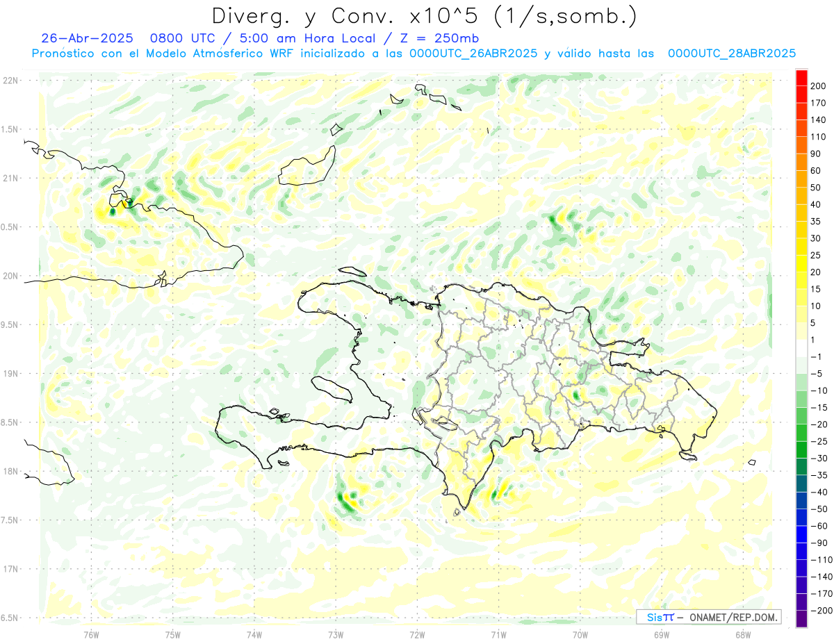Image resolution: width=834 pixels, height=644 pixels.
Task: Click the '-200' value at bottom of colorbar
Action: tap(821, 610)
